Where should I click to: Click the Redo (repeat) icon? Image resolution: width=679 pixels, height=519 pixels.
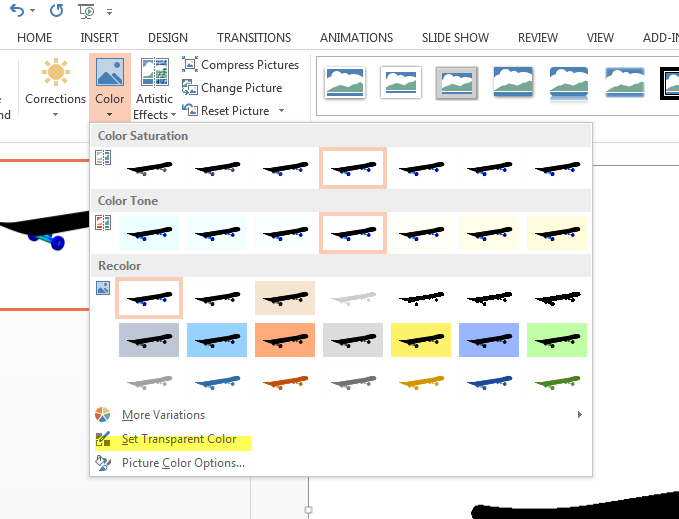coord(56,11)
